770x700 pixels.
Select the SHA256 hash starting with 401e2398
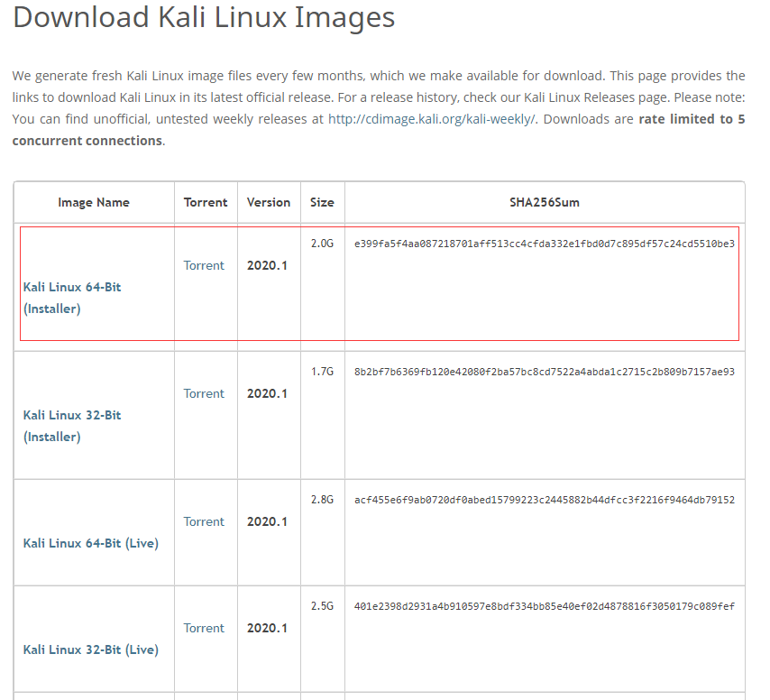[545, 607]
